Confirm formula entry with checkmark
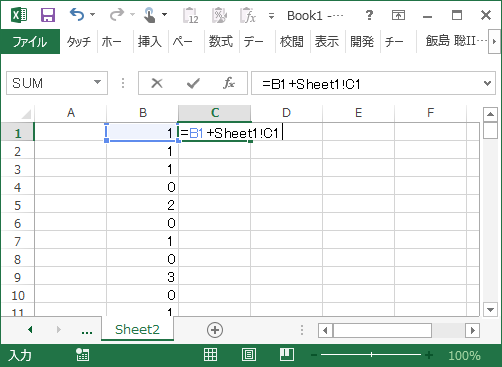This screenshot has height=367, width=502. point(193,83)
